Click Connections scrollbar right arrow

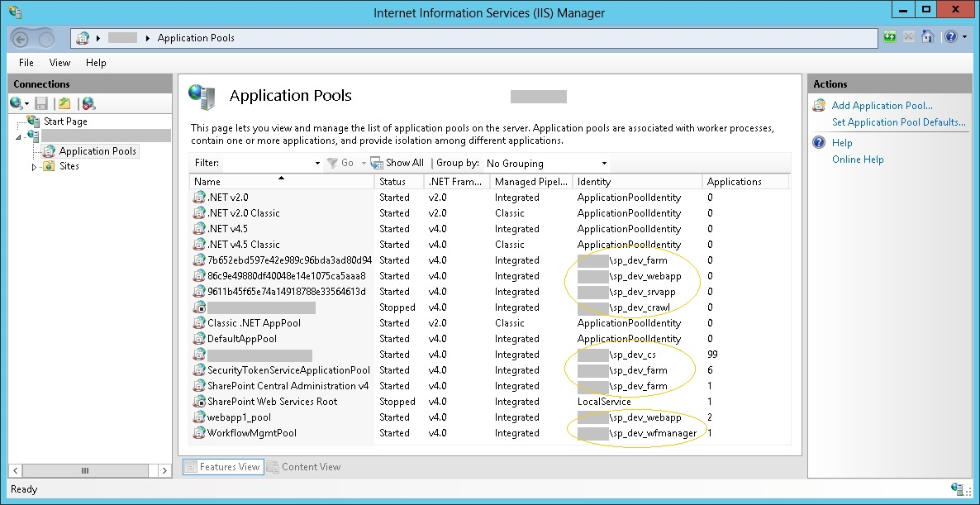[164, 470]
